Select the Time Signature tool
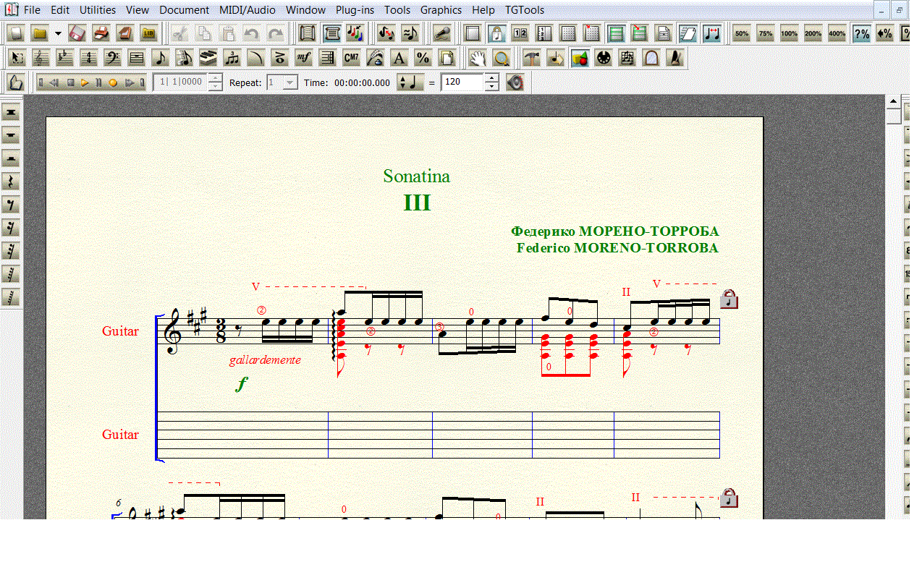 (x=88, y=58)
